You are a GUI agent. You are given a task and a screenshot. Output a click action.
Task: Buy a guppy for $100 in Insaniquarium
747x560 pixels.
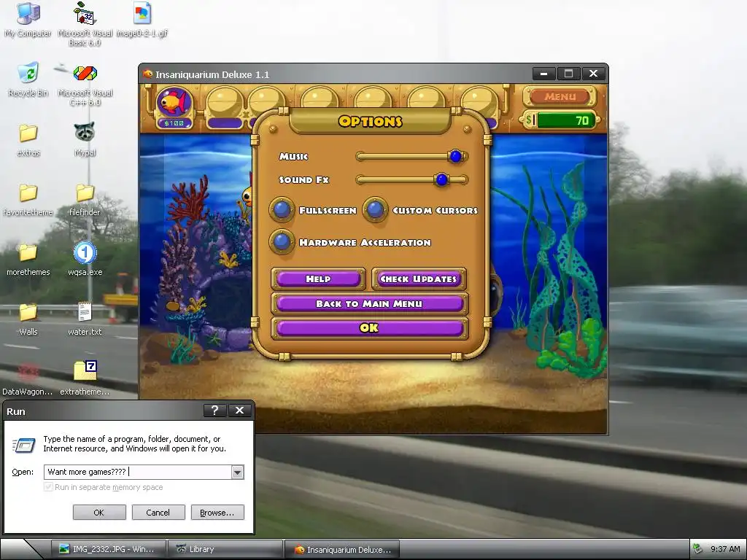click(174, 107)
